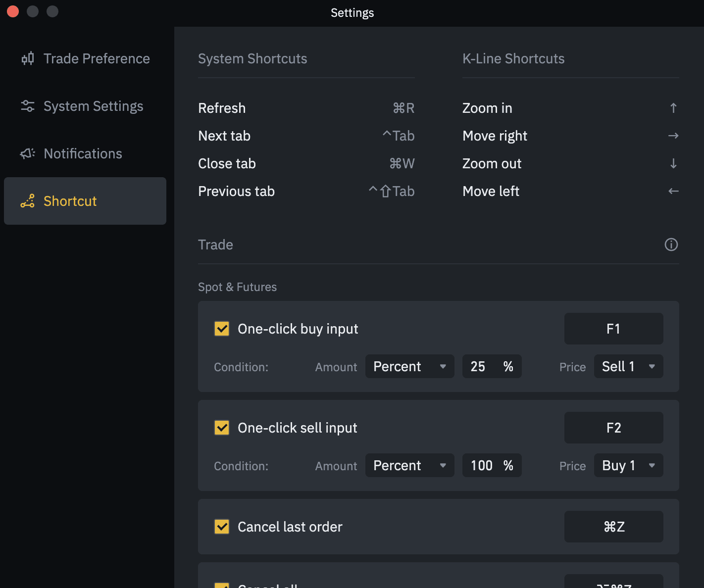
Task: Disable the One-click buy input checkbox
Action: click(x=222, y=329)
